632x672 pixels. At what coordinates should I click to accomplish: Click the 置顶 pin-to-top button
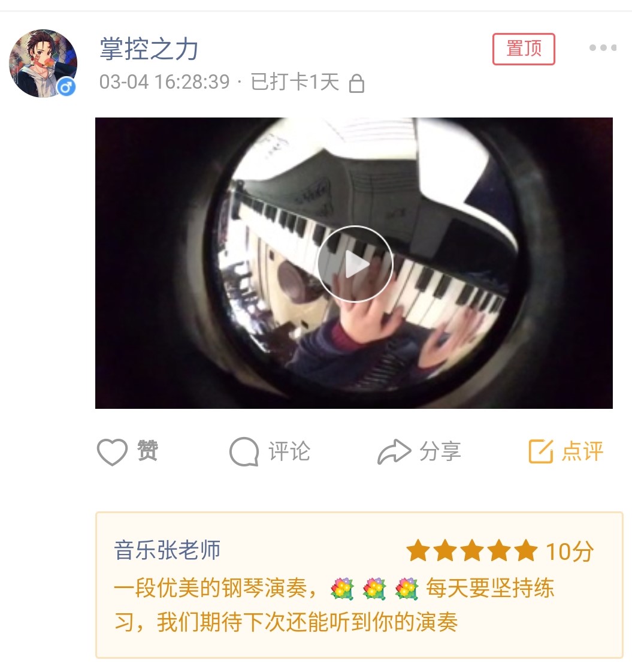pos(523,49)
